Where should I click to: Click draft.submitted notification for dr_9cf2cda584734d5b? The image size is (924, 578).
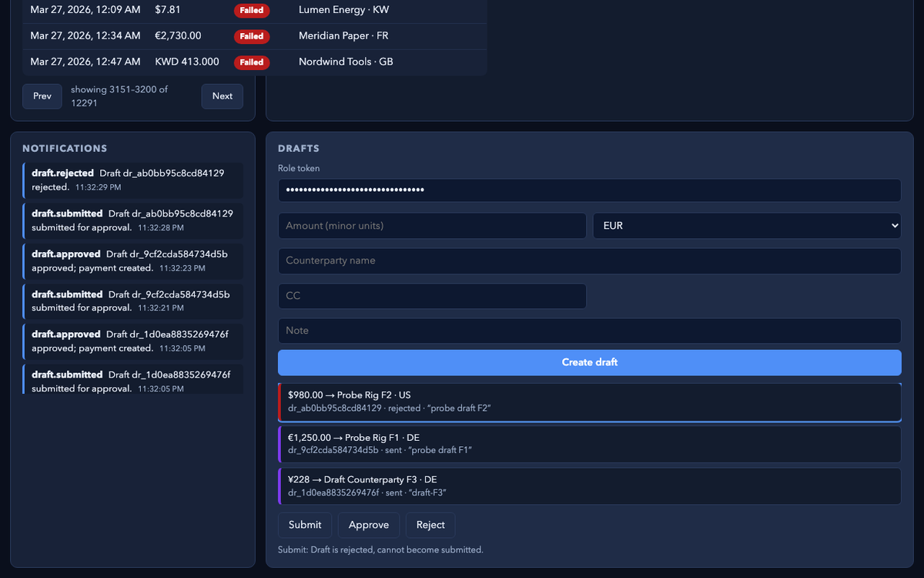tap(133, 301)
